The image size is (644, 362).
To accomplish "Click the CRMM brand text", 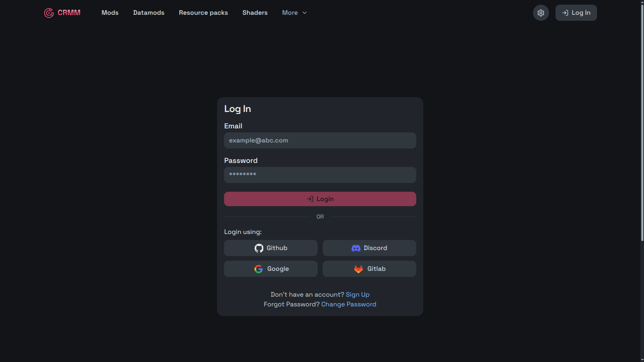I will click(69, 13).
